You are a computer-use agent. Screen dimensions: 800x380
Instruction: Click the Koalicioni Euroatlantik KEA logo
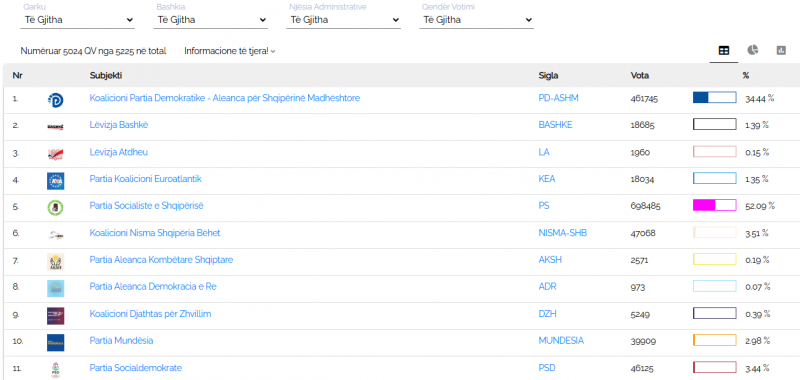pyautogui.click(x=55, y=181)
